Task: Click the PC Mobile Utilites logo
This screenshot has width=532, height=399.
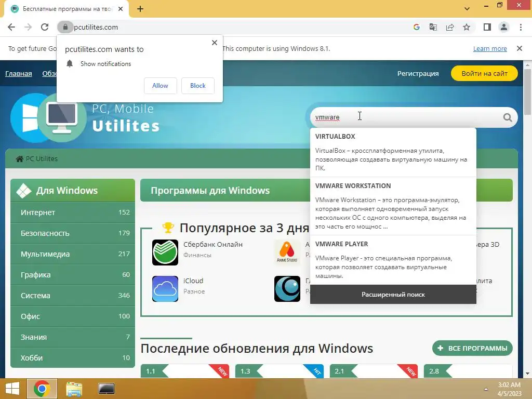Action: [85, 118]
